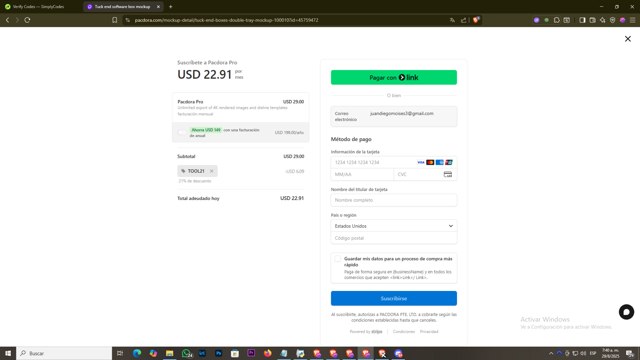Viewport: 640px width, 360px height.
Task: Click the ESP language indicator
Action: point(593,353)
